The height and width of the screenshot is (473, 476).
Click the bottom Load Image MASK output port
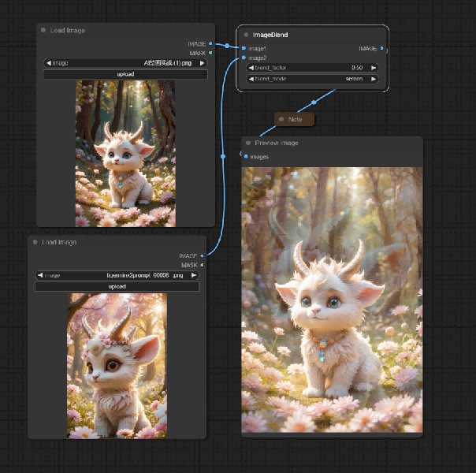point(202,265)
